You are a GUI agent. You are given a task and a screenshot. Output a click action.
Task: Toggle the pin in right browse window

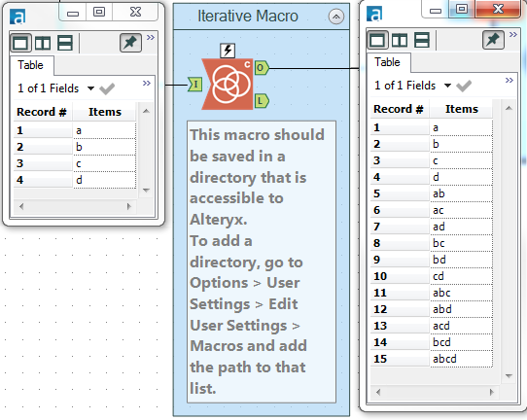point(493,40)
